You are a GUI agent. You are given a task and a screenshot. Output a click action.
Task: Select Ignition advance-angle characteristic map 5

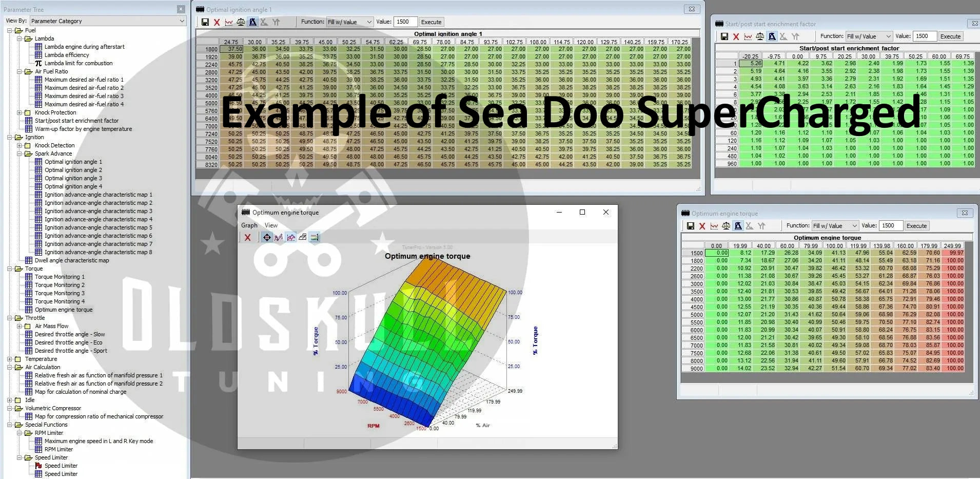click(99, 227)
